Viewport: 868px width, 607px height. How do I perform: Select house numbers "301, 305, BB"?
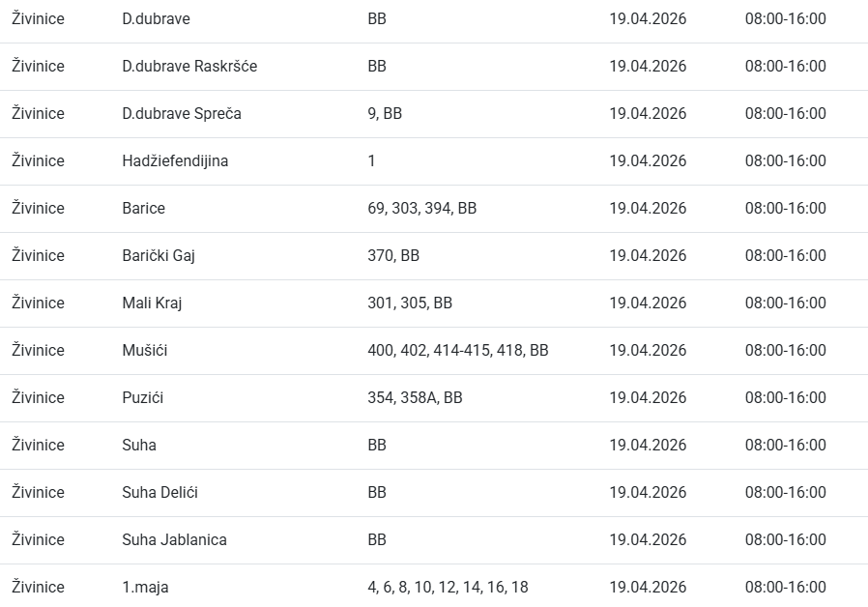(410, 303)
